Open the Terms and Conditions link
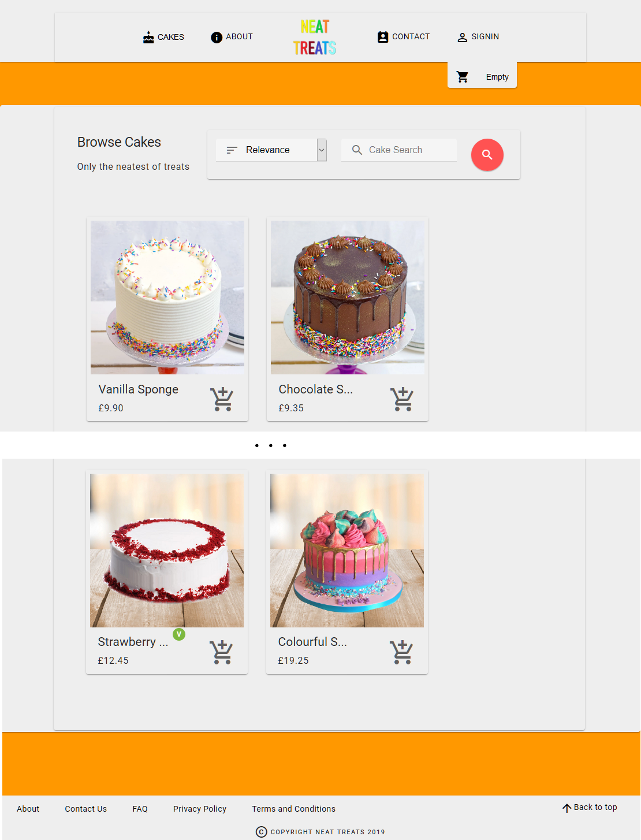Image resolution: width=641 pixels, height=840 pixels. 293,809
